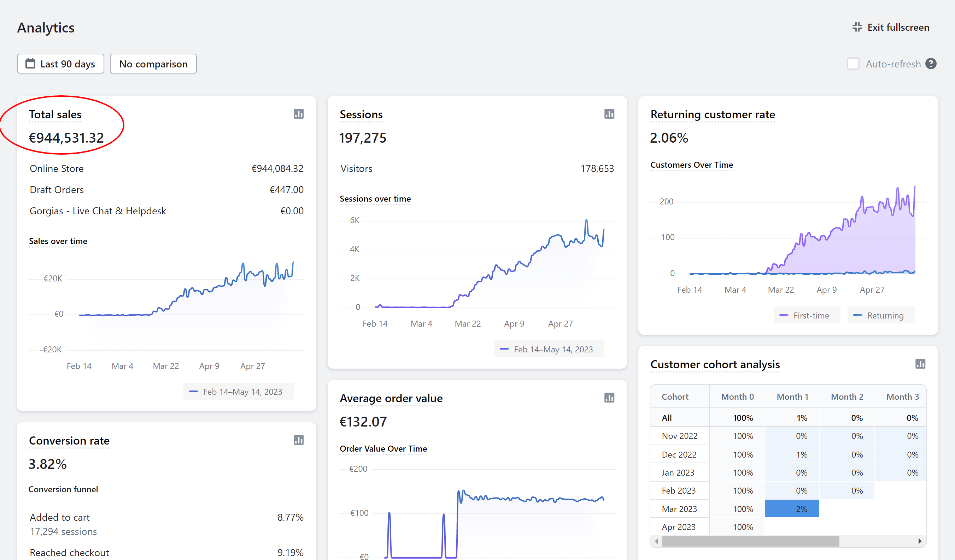Open the No comparison dropdown
Image resolution: width=955 pixels, height=560 pixels.
coord(153,64)
